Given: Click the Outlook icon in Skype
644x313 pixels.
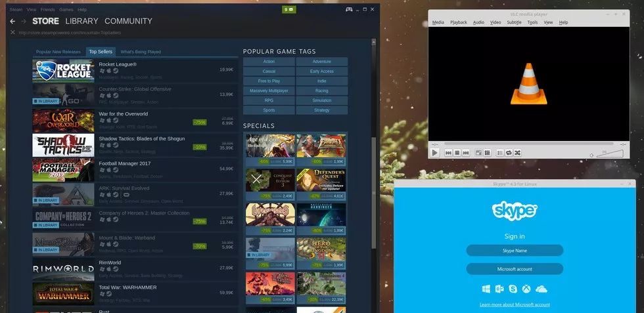Looking at the screenshot, I should coord(499,289).
